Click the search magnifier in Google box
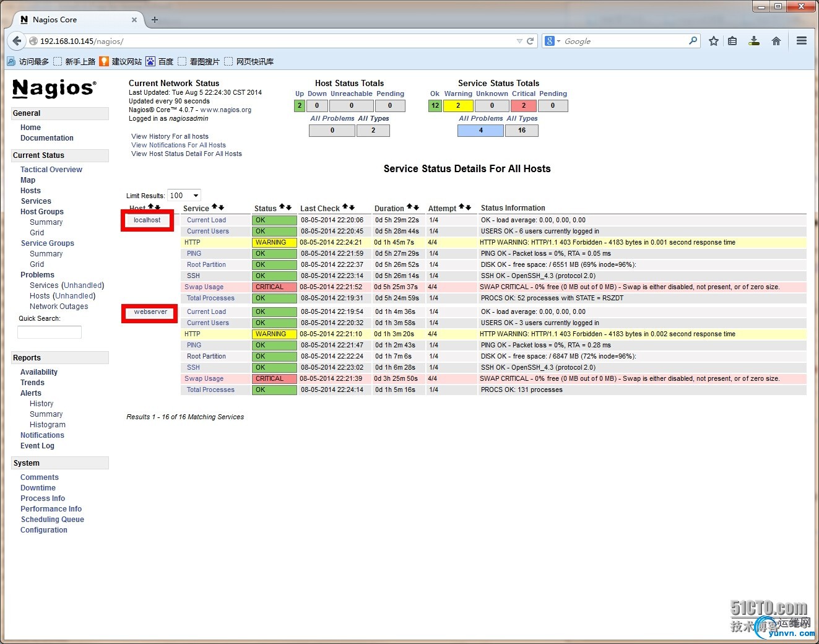Image resolution: width=819 pixels, height=644 pixels. (693, 41)
